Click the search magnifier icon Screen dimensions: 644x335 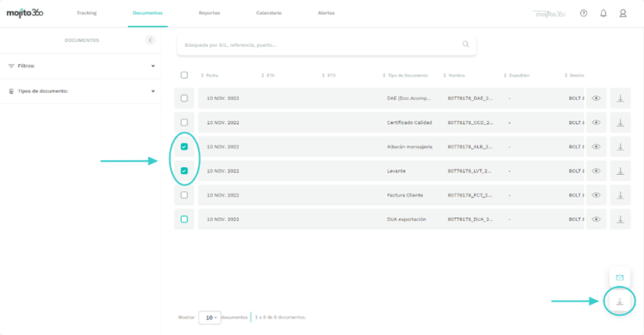466,45
